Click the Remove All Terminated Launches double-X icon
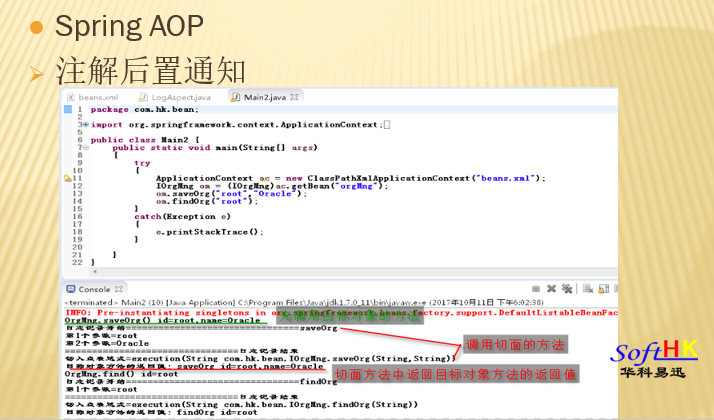714x420 pixels. click(566, 289)
